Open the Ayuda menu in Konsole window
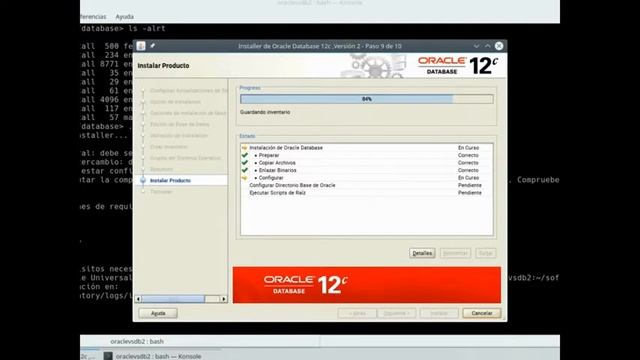Viewport: 640px width, 360px height. (x=124, y=17)
